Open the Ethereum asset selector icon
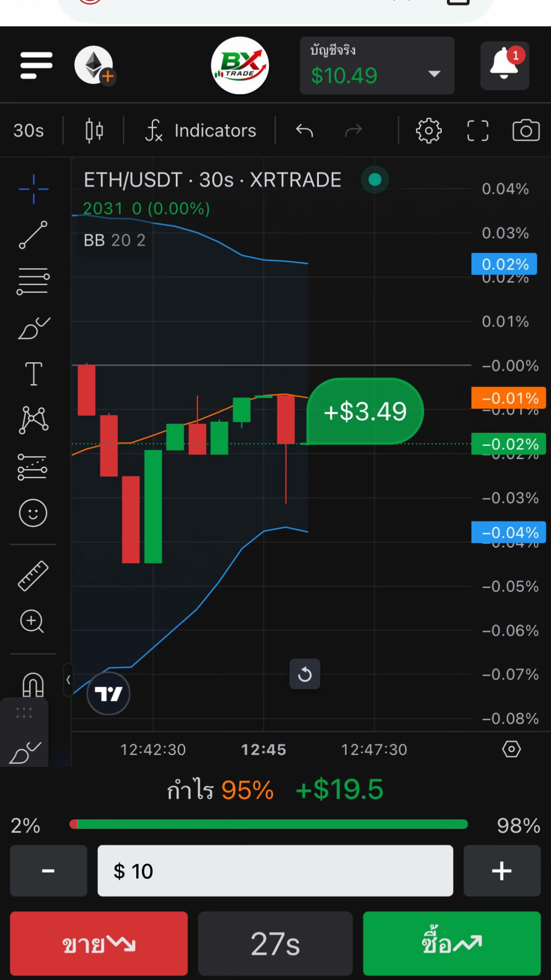The image size is (551, 980). pos(94,65)
